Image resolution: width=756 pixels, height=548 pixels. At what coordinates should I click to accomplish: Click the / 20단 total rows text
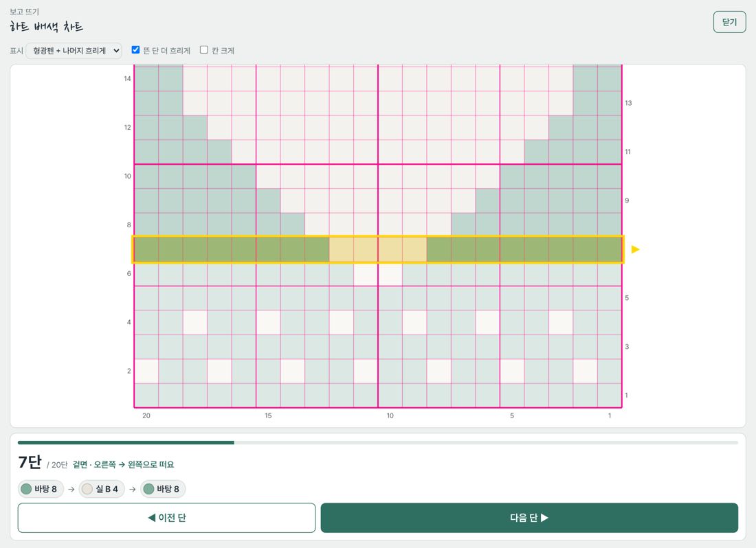coord(57,465)
